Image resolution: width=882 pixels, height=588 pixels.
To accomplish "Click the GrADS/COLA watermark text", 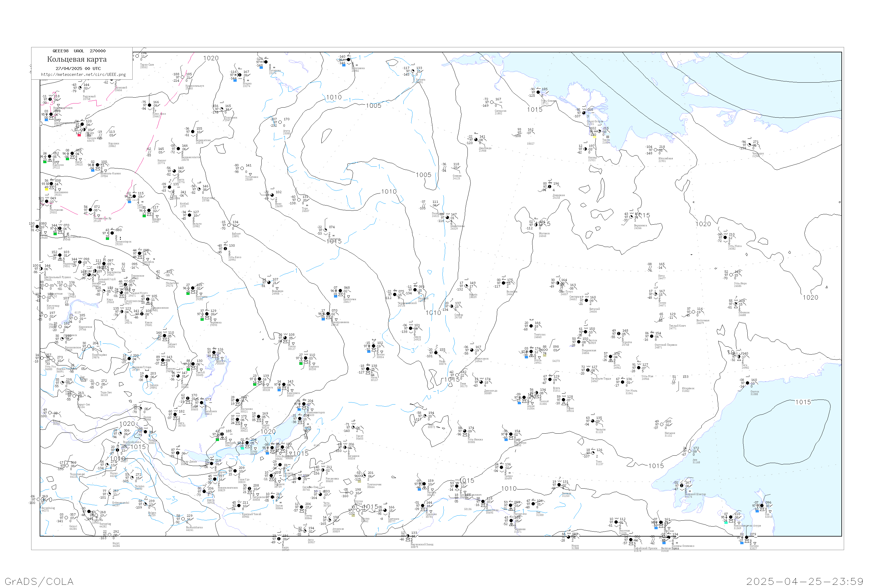I will pyautogui.click(x=39, y=581).
